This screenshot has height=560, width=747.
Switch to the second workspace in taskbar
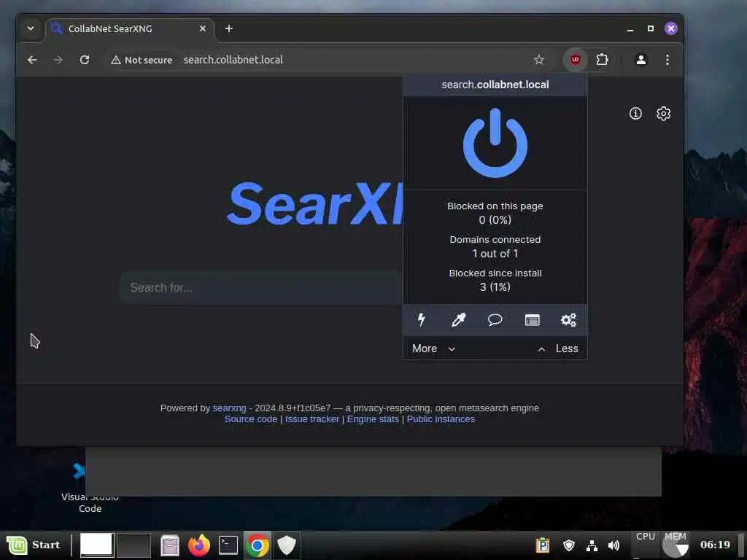click(133, 545)
